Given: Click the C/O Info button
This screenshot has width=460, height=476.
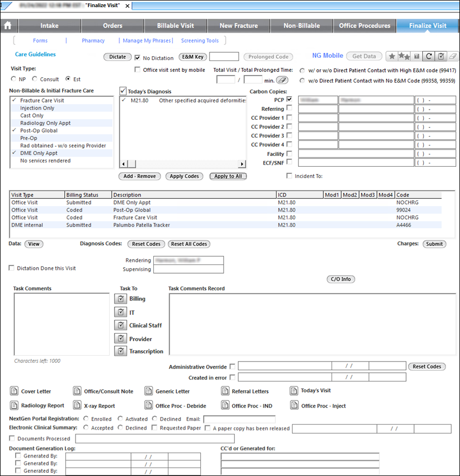Looking at the screenshot, I should coord(341,279).
